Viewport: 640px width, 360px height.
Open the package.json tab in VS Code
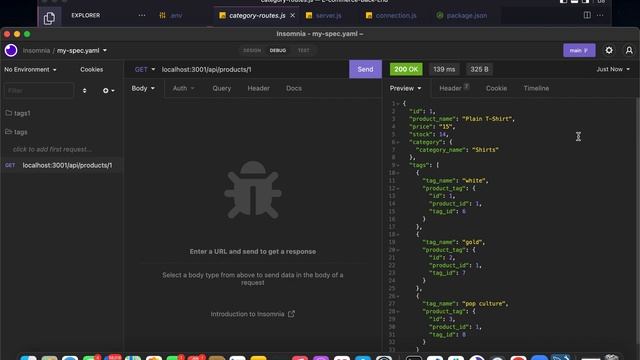click(x=462, y=16)
